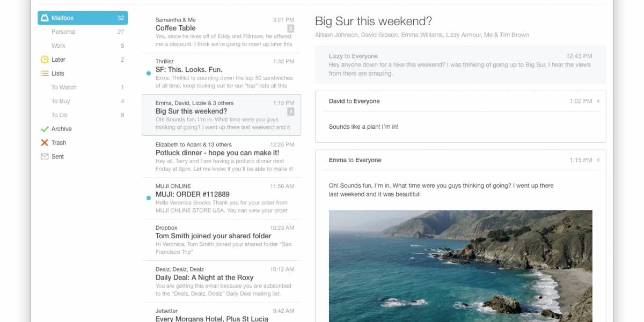
Task: Open the To Buy list
Action: [x=83, y=101]
